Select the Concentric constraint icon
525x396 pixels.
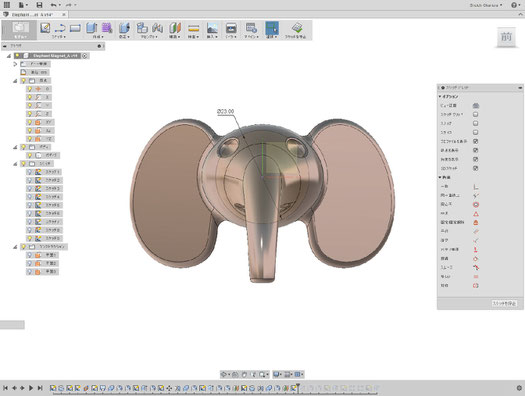[x=475, y=205]
